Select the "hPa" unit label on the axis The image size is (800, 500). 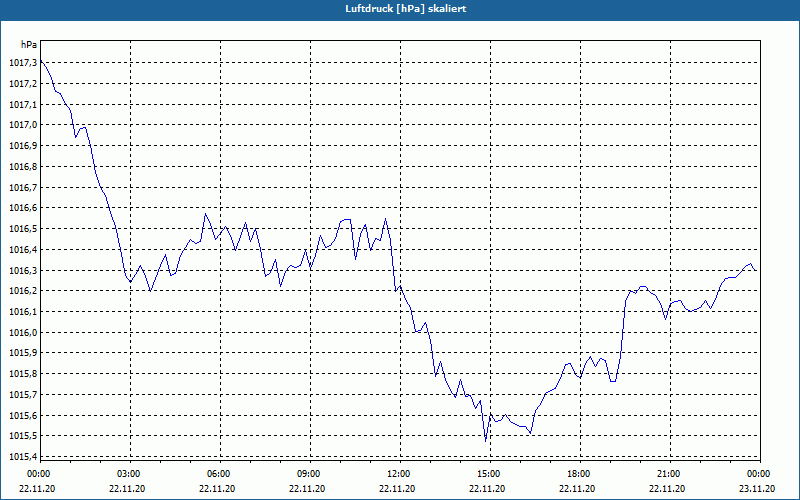pos(29,45)
